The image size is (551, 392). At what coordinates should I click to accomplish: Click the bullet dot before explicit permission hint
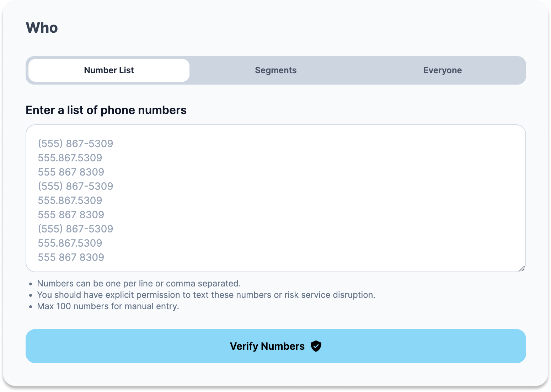pyautogui.click(x=31, y=295)
